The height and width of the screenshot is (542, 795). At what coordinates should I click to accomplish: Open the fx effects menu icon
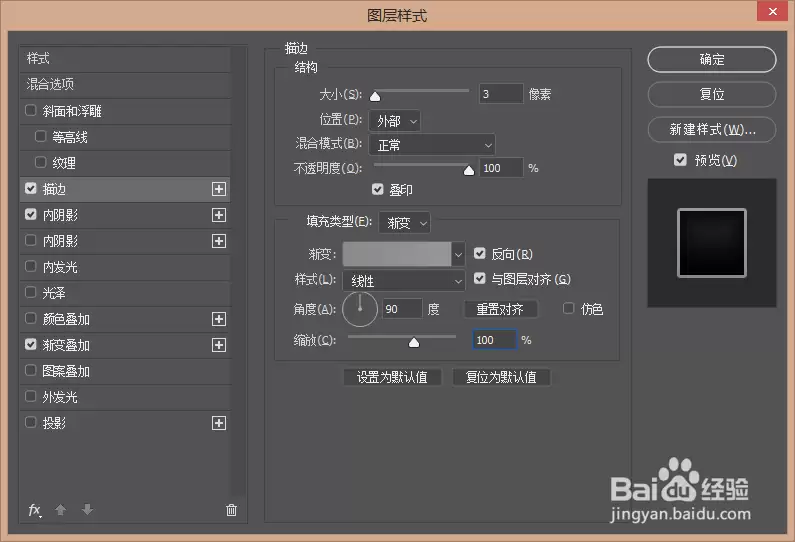(34, 510)
